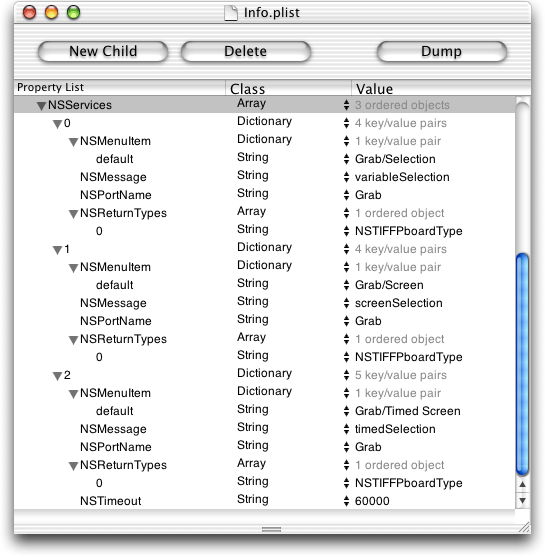Image resolution: width=545 pixels, height=557 pixels.
Task: Select the default key beside Grab/Screen
Action: pos(114,285)
